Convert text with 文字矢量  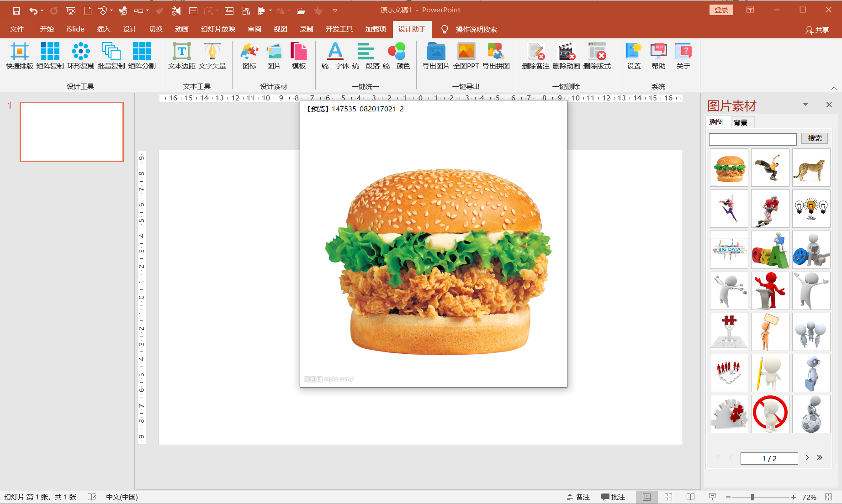click(212, 56)
